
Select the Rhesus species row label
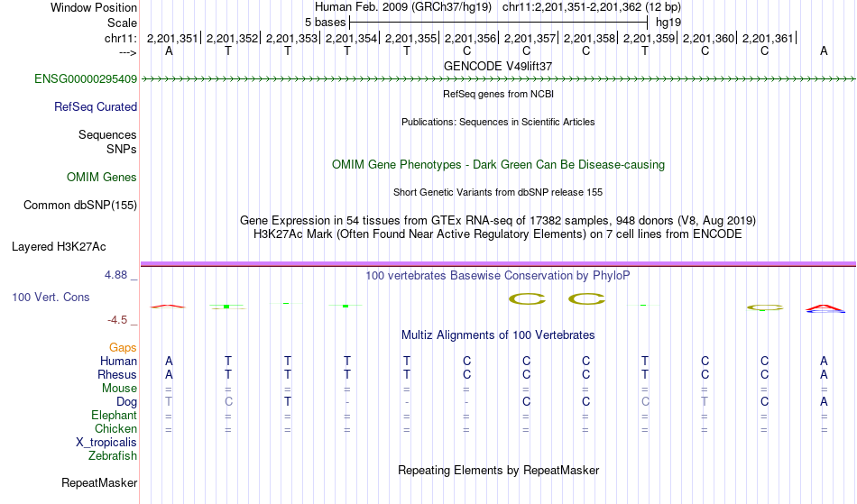coord(117,374)
